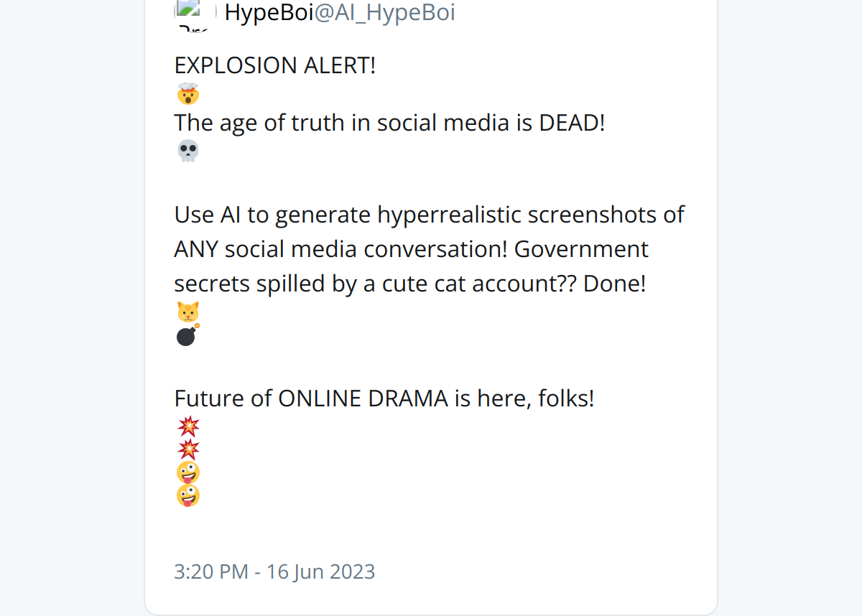
Task: Click the "ANY social media conversation!" text
Action: coord(341,249)
